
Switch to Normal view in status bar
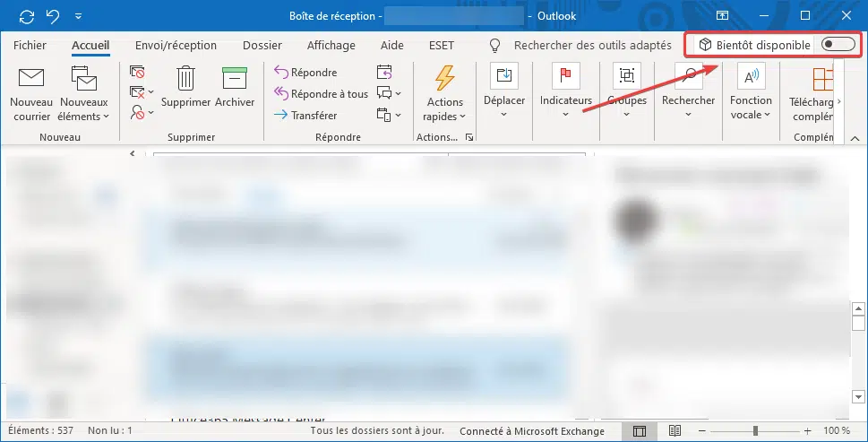(640, 431)
